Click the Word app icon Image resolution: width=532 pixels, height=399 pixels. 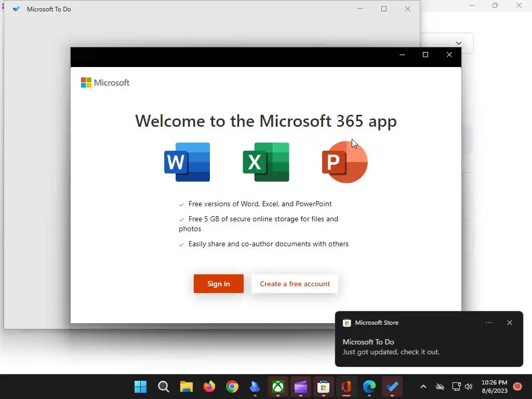pos(187,162)
